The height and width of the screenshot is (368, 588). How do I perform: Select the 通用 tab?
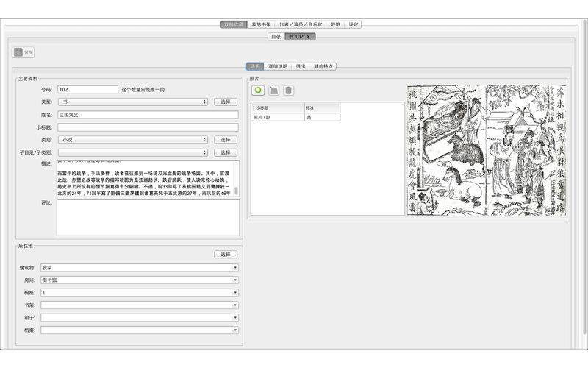coord(255,66)
